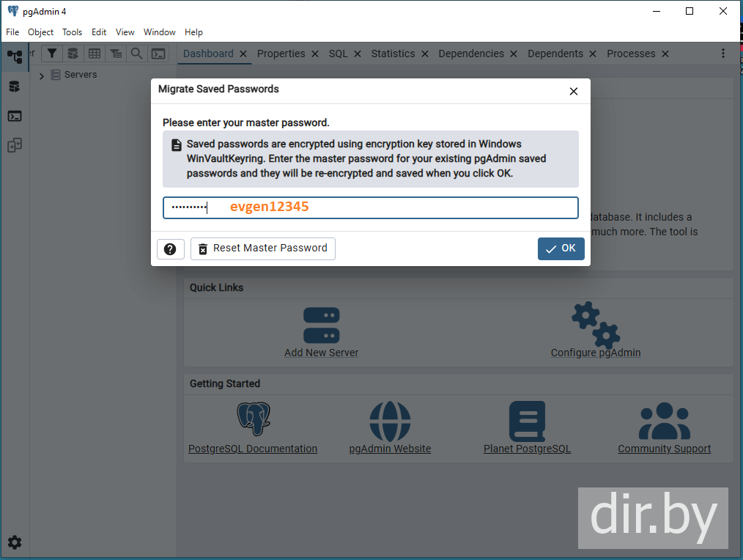Switch to the Statistics tab
This screenshot has width=743, height=560.
pyautogui.click(x=393, y=54)
